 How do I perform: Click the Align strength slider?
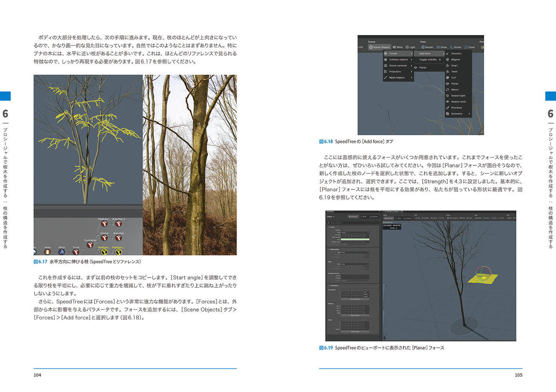[x=352, y=237]
